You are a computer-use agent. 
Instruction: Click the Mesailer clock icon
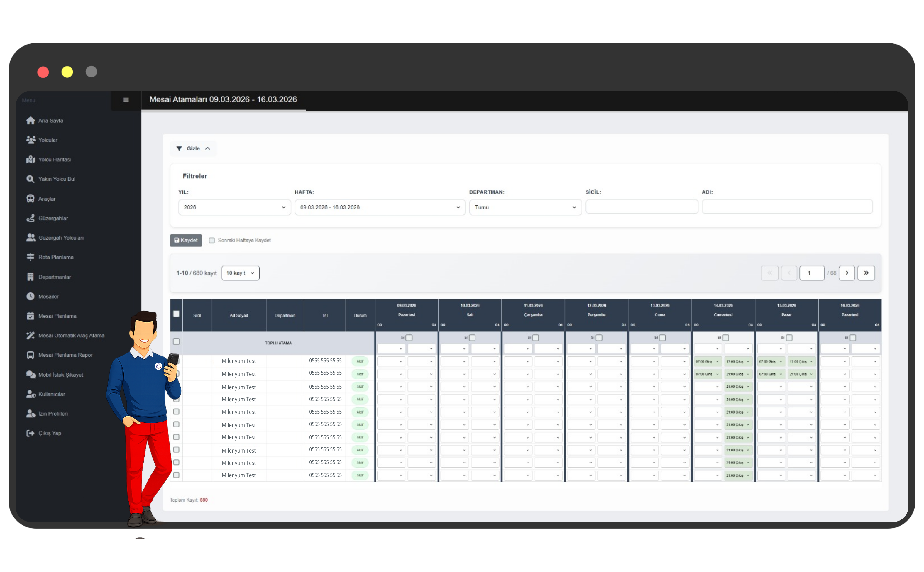tap(31, 297)
